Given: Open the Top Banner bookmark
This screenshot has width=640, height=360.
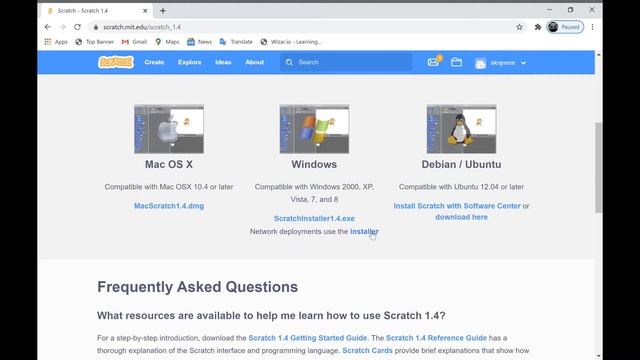Looking at the screenshot, I should coord(95,42).
